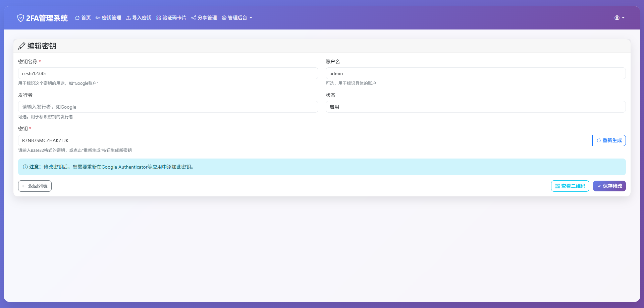The image size is (644, 308).
Task: Click the 返回列表 button
Action: 35,186
